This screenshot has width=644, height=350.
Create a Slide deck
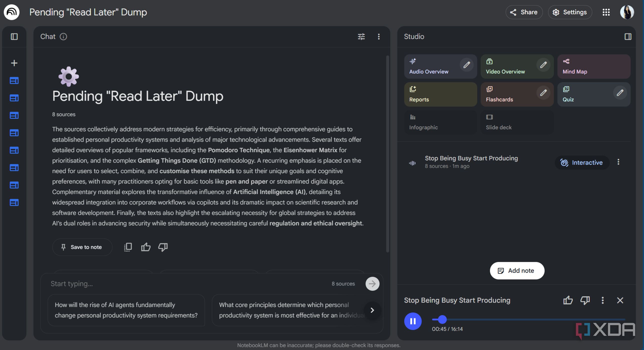pyautogui.click(x=517, y=122)
